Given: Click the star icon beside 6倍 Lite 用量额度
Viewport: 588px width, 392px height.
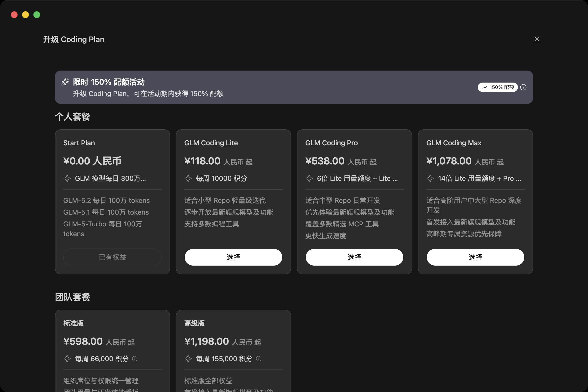Looking at the screenshot, I should coord(309,179).
